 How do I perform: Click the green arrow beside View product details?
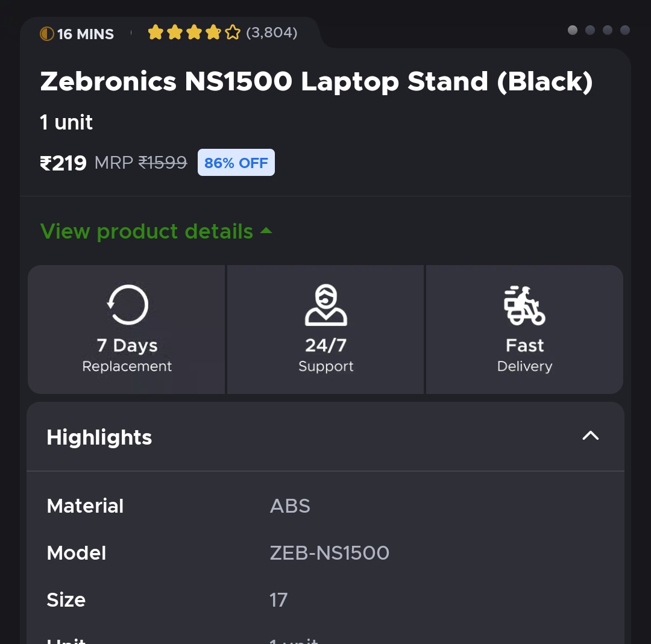coord(266,231)
